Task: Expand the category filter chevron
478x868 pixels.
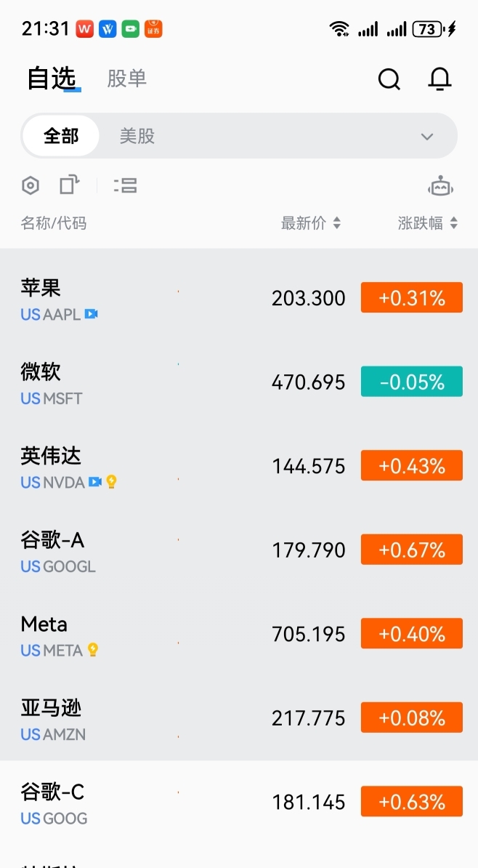Action: click(427, 137)
